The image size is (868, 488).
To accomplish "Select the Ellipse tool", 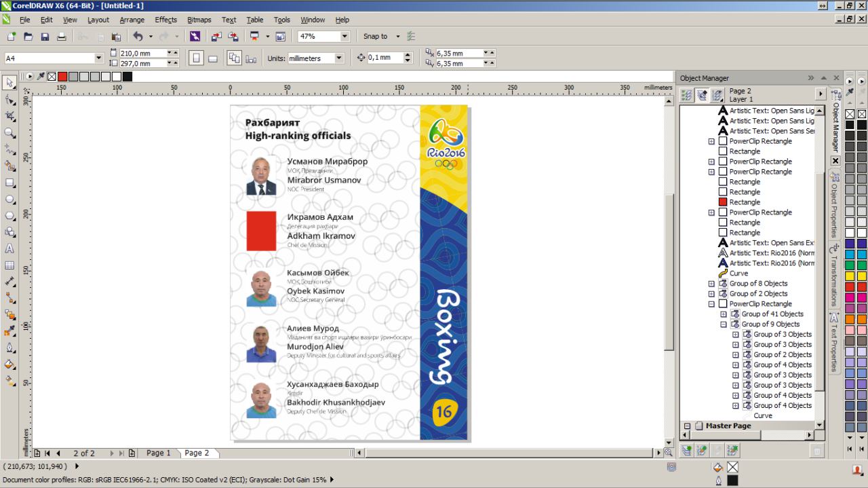I will point(10,200).
